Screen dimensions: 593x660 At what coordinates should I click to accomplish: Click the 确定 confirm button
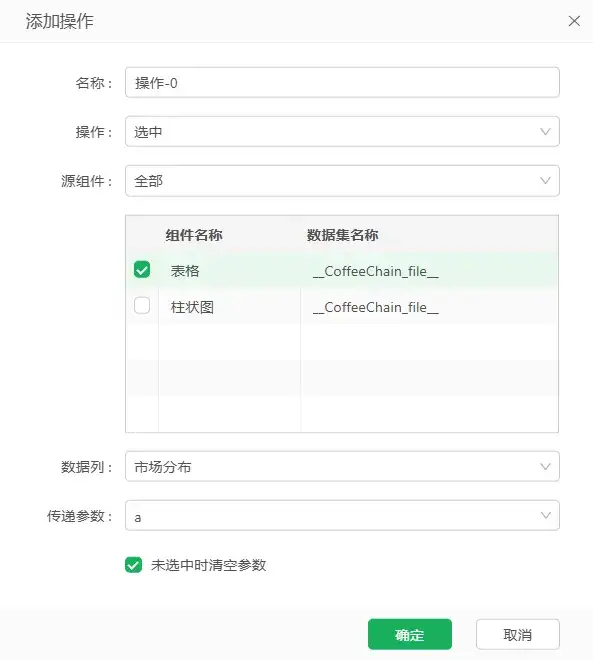coord(410,634)
